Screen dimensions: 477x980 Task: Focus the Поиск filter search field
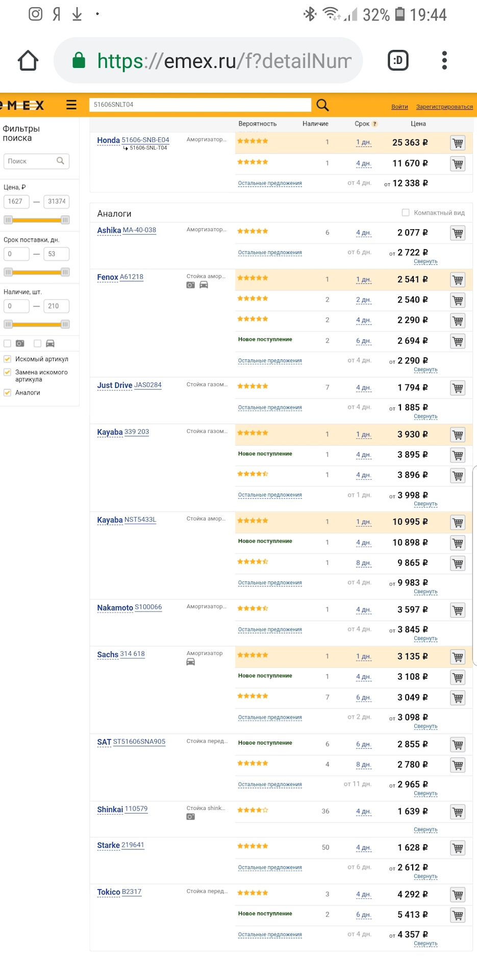pyautogui.click(x=36, y=161)
